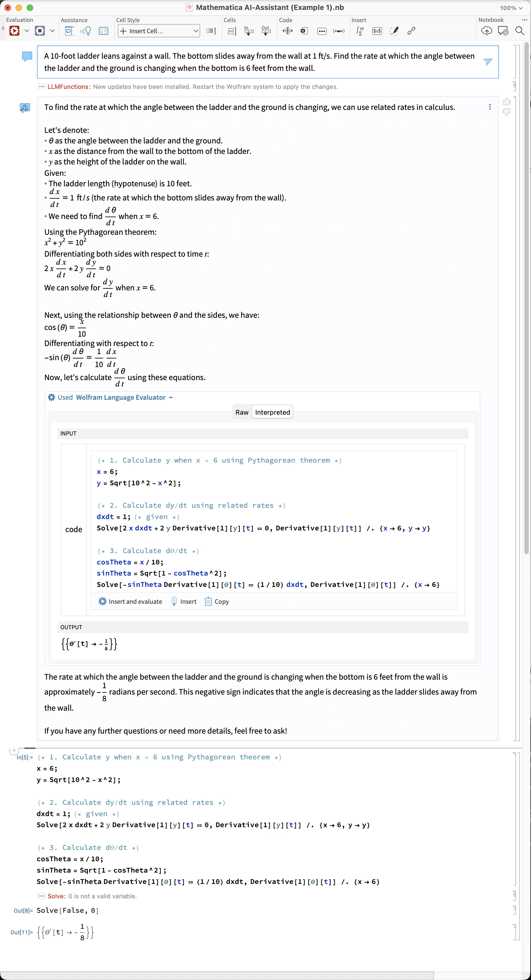Click the insert TeX $x$ icon
The height and width of the screenshot is (980, 531).
377,31
